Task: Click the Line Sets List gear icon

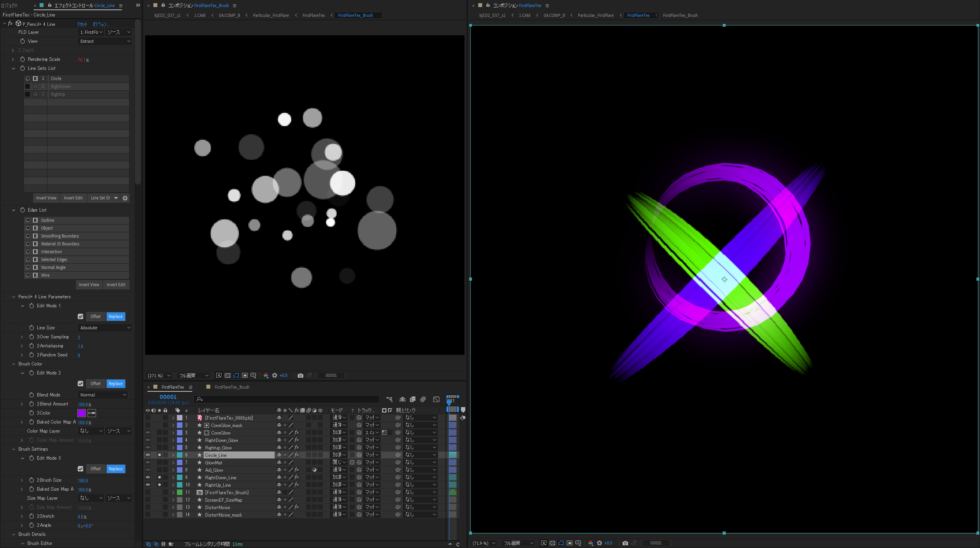Action: pos(125,198)
